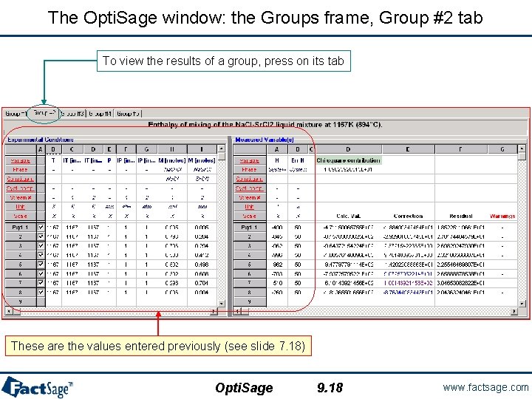The width and height of the screenshot is (532, 399).
Task: Disable experimental point 4 checkbox
Action: pyautogui.click(x=41, y=255)
